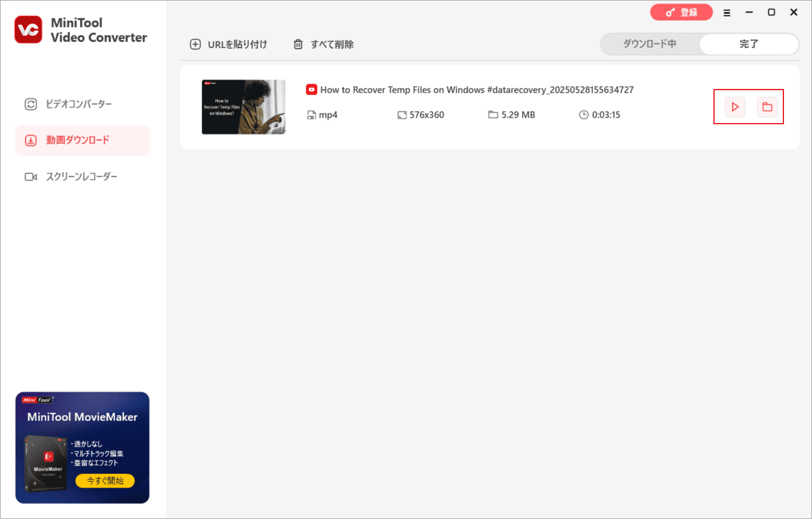Viewport: 812px width, 519px height.
Task: Open スクリーンレコーダー in the sidebar
Action: click(82, 177)
